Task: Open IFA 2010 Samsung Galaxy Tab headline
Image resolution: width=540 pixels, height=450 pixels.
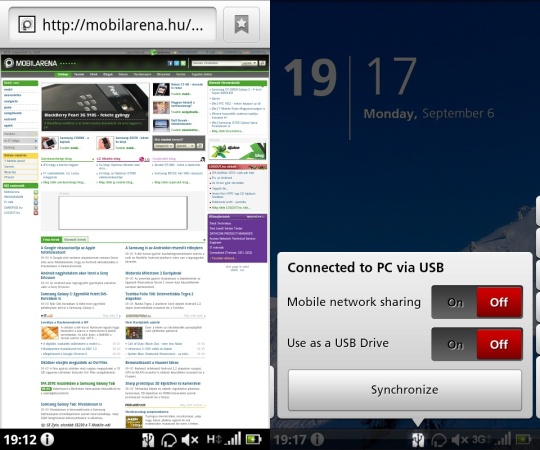Action: click(77, 383)
